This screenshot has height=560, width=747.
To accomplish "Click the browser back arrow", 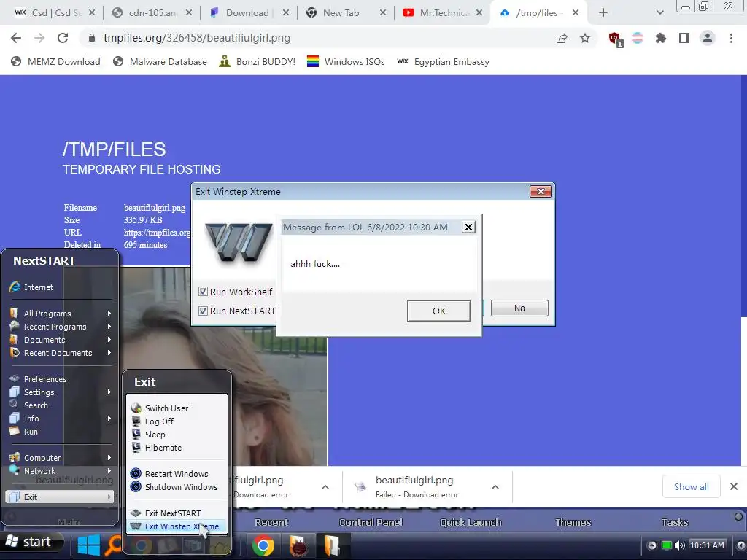I will click(x=16, y=38).
